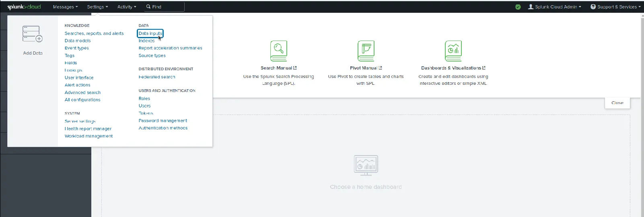Open All configurations
This screenshot has height=217, width=644.
[82, 100]
